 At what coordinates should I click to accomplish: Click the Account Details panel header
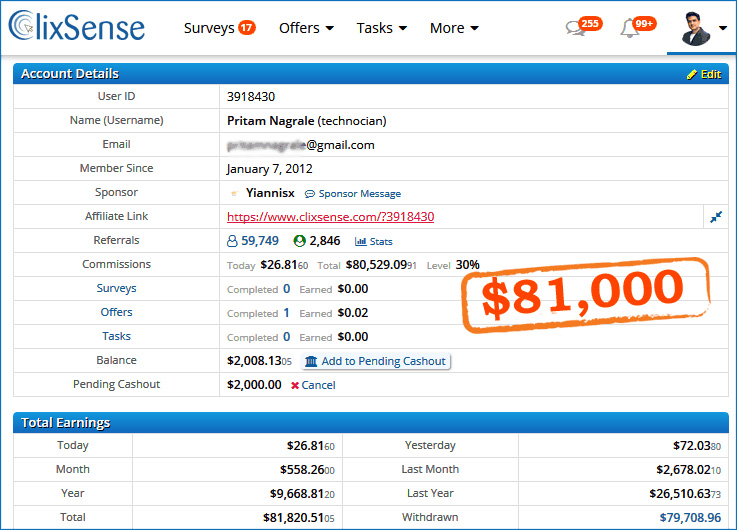[x=371, y=74]
